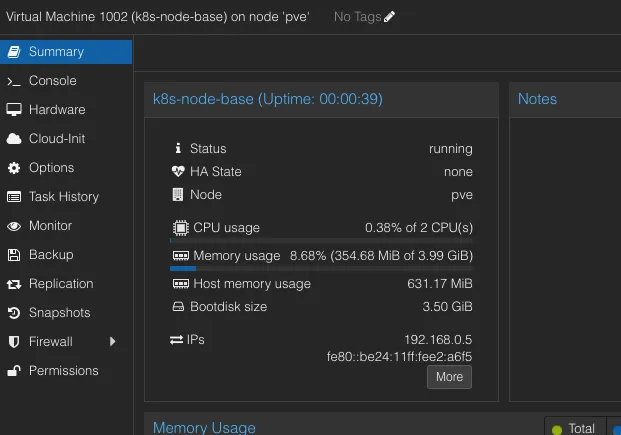Toggle the Total series in chart legend
Screen dimensions: 621x435
[573, 428]
